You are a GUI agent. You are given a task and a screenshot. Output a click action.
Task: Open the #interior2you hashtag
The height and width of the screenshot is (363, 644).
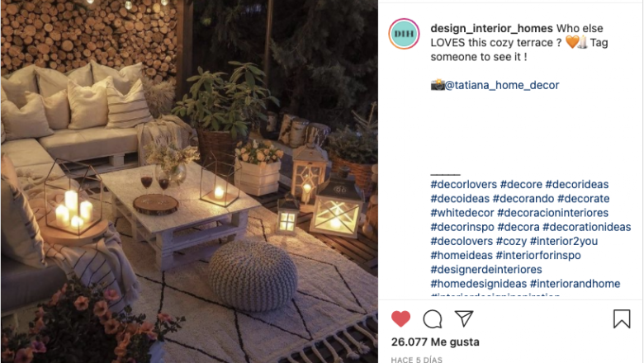pyautogui.click(x=564, y=241)
